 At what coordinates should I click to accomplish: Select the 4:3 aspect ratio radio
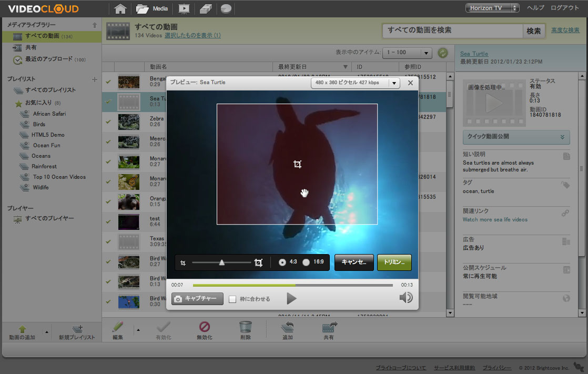pyautogui.click(x=282, y=262)
